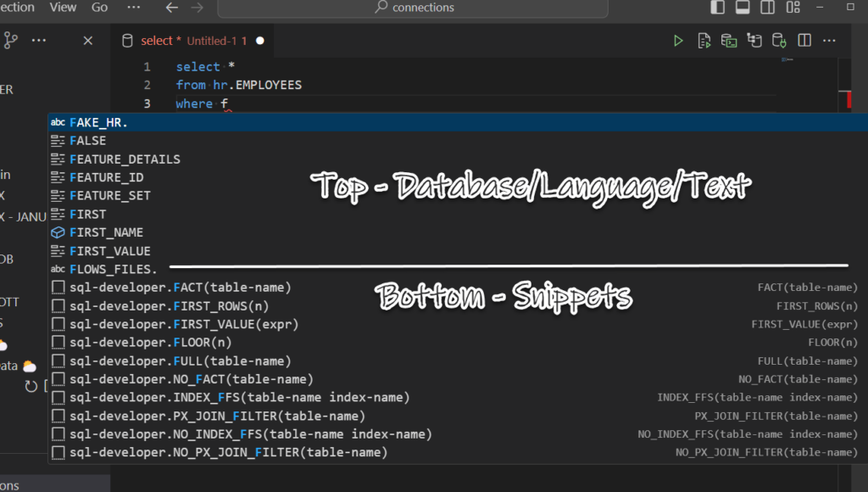Choose the FEATURE_ID suggestion
This screenshot has width=868, height=492.
tap(458, 177)
